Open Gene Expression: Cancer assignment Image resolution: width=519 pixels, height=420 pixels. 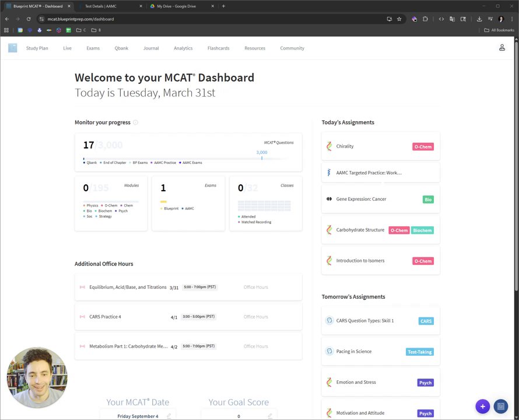point(381,199)
